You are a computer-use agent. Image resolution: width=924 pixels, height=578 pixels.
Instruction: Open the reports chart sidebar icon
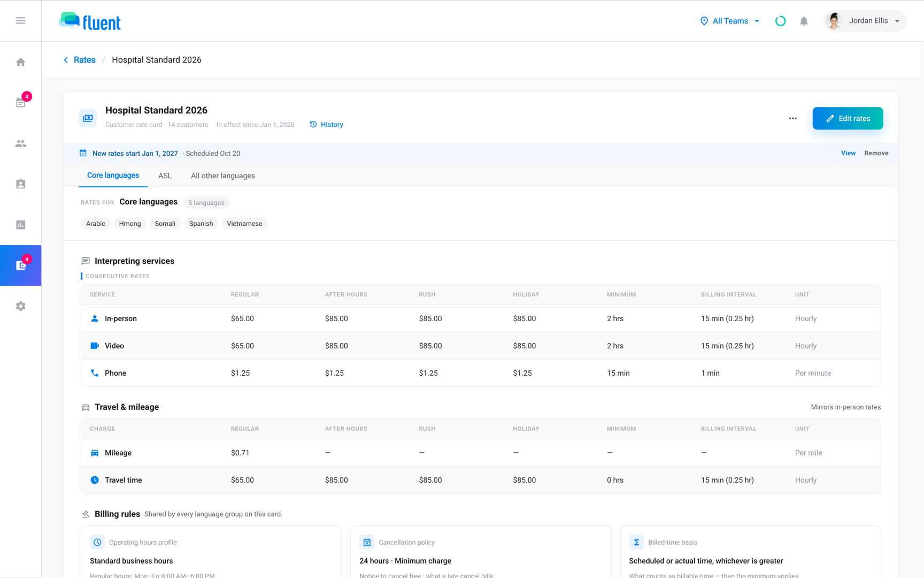click(x=21, y=225)
